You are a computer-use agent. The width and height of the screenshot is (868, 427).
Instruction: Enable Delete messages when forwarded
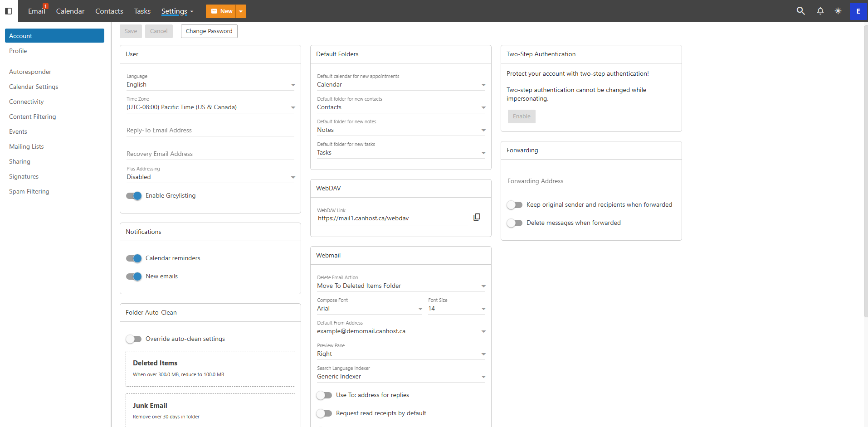point(515,223)
